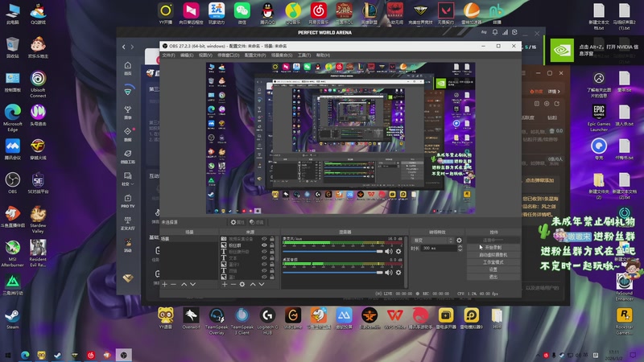Click OBS preview canvas thumbnail
This screenshot has height=362, width=644.
click(341, 138)
